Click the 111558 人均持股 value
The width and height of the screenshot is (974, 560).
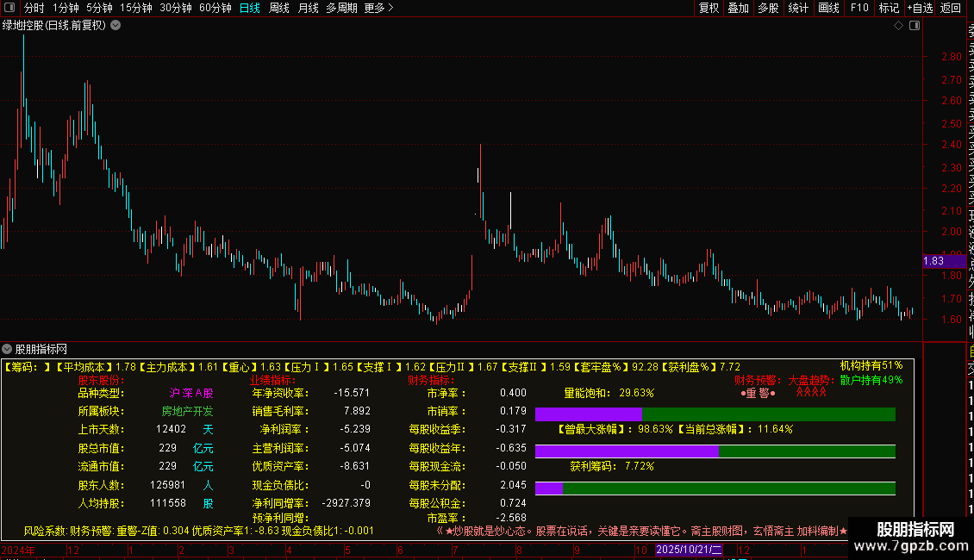[168, 503]
